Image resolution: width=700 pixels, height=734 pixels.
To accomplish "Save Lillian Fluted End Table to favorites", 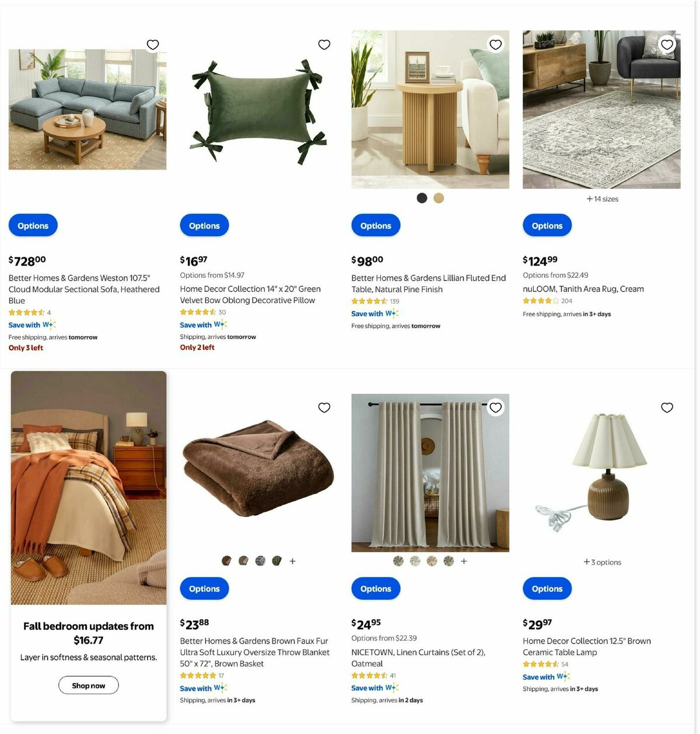I will pos(496,44).
